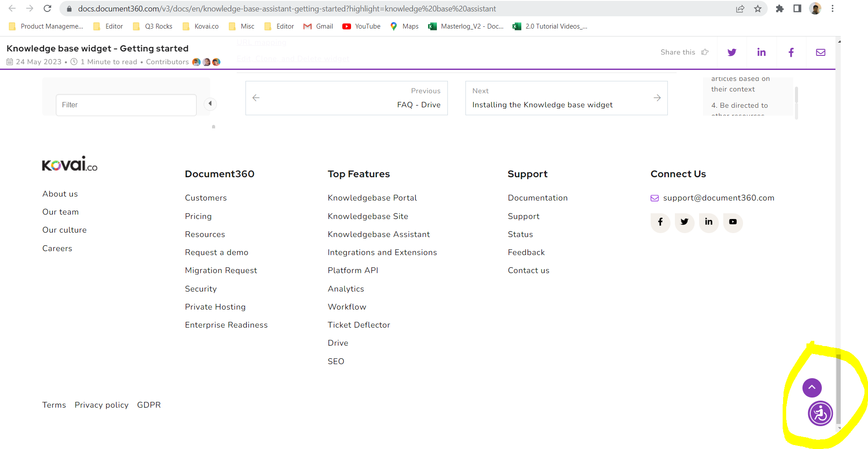The width and height of the screenshot is (868, 449).
Task: Share article on Facebook from header
Action: click(x=791, y=52)
